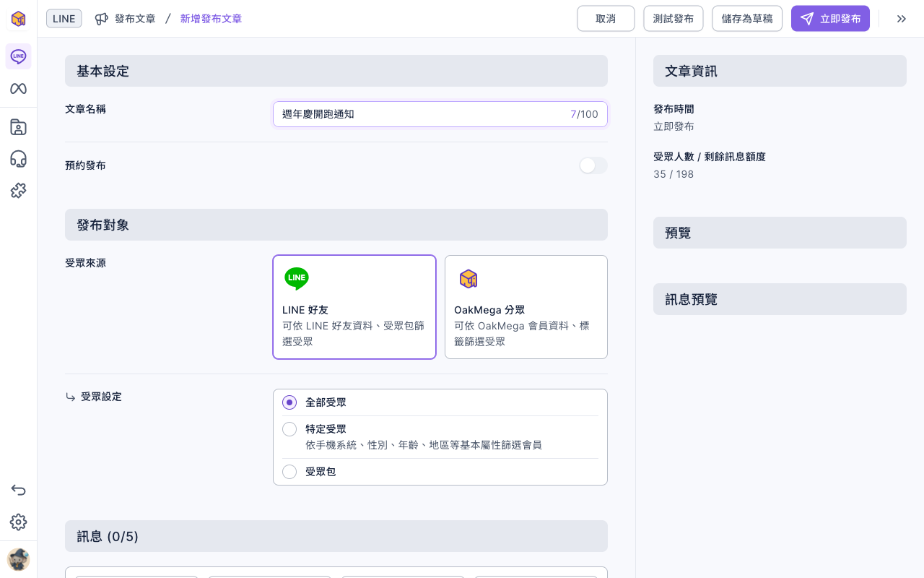
Task: Click the 35 / 198 quota value
Action: point(674,174)
